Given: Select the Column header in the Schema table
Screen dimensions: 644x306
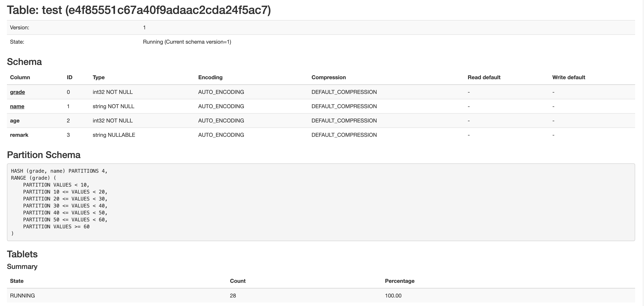Looking at the screenshot, I should pyautogui.click(x=20, y=77).
